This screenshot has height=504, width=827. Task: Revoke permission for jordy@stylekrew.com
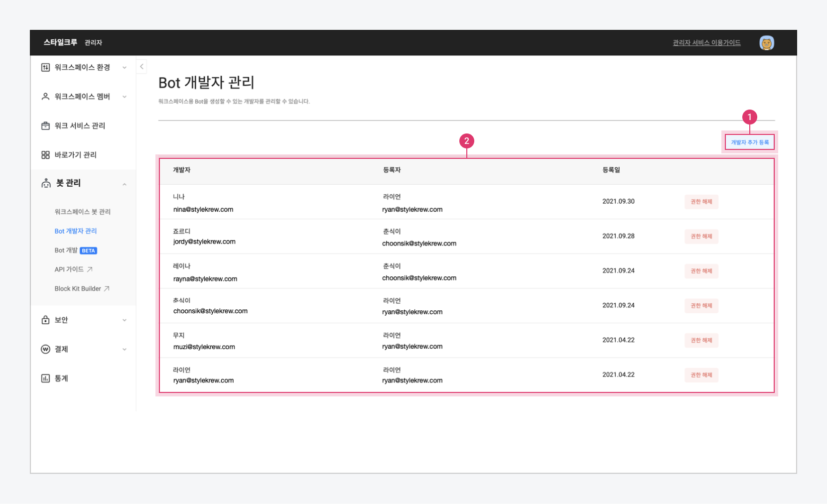pyautogui.click(x=701, y=236)
